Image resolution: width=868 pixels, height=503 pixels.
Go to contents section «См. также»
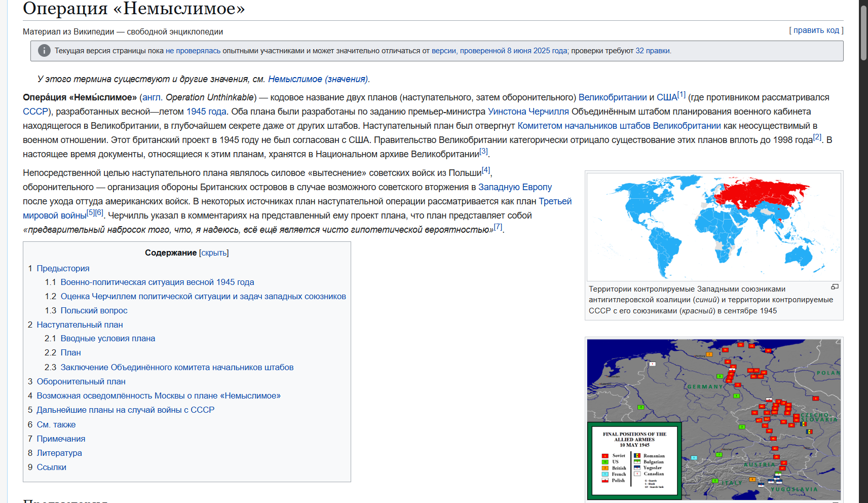[56, 425]
